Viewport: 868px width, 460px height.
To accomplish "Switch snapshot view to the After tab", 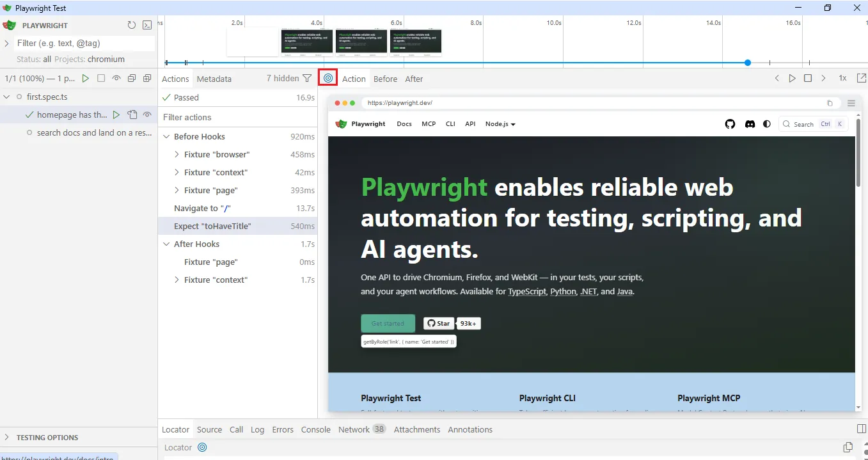I will pos(414,79).
